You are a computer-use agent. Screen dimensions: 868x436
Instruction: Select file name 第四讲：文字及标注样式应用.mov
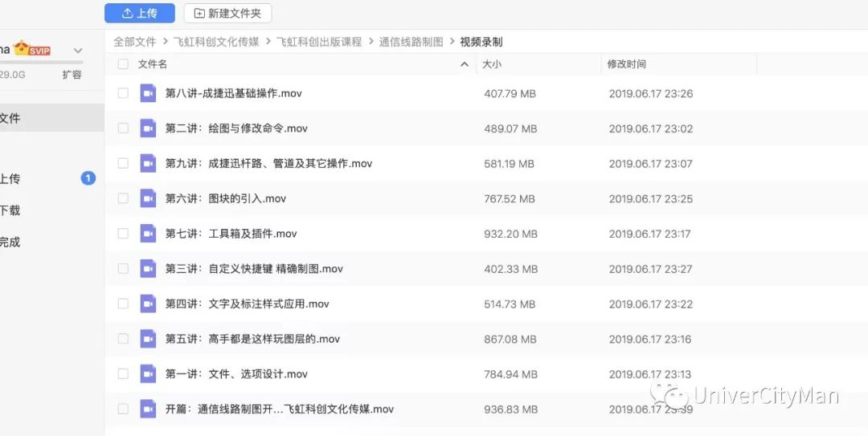248,304
